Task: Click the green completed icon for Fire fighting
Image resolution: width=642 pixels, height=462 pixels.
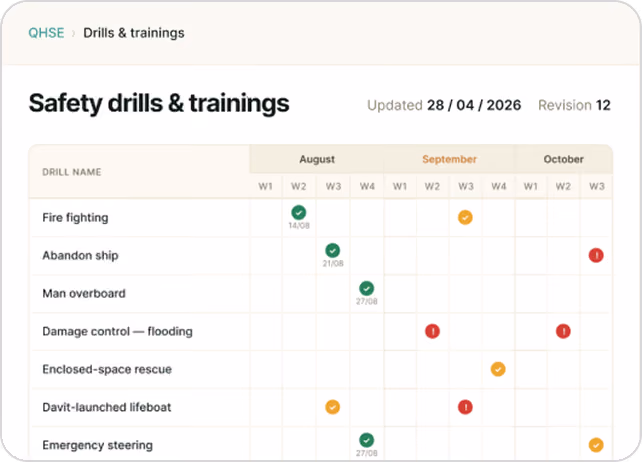Action: tap(299, 213)
